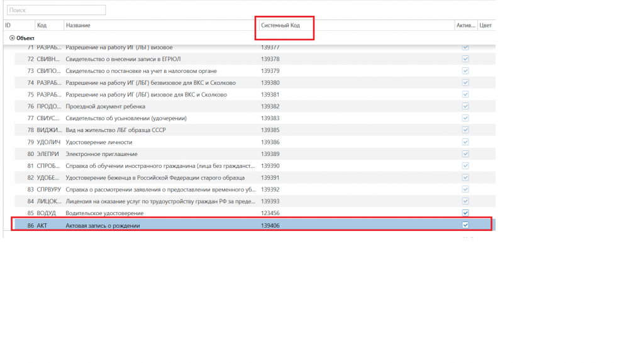This screenshot has width=644, height=363.
Task: Select row Удостоверение личности
Action: pyautogui.click(x=255, y=142)
